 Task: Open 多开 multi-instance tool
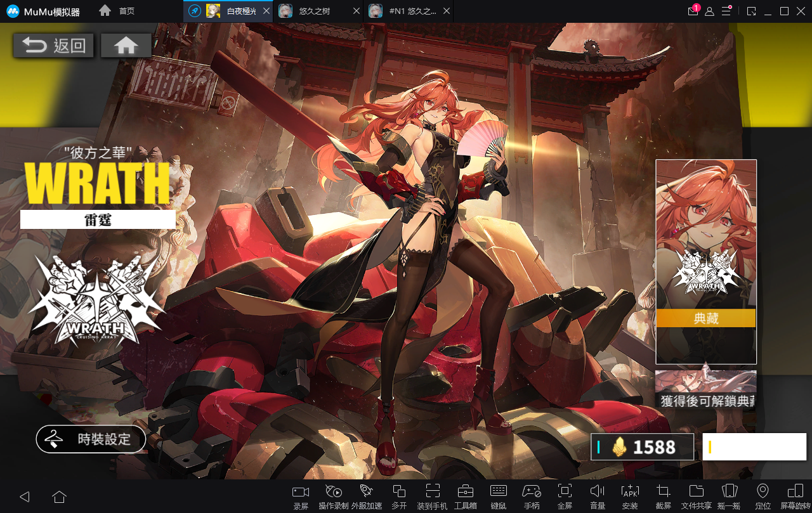pos(399,497)
